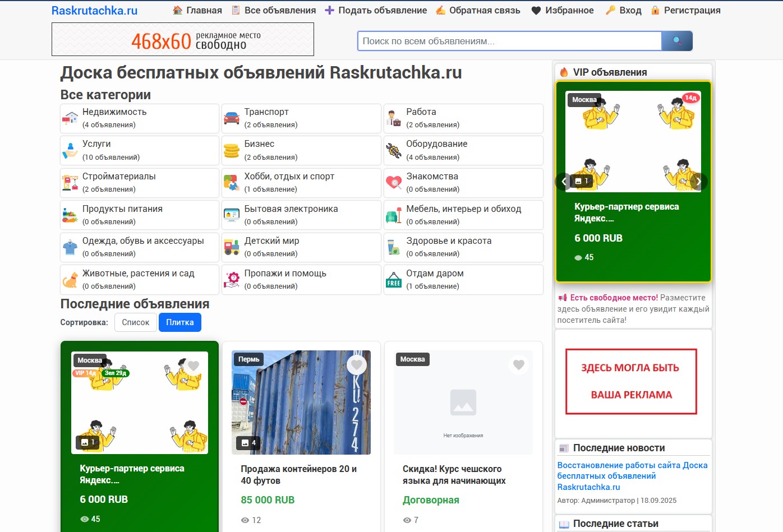
Task: Click the FREE icon beside Отдам даром
Action: [x=393, y=279]
